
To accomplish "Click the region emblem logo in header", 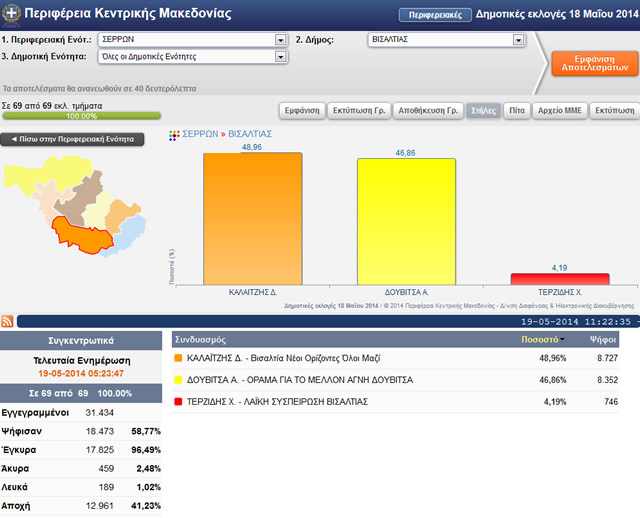I will (10, 14).
